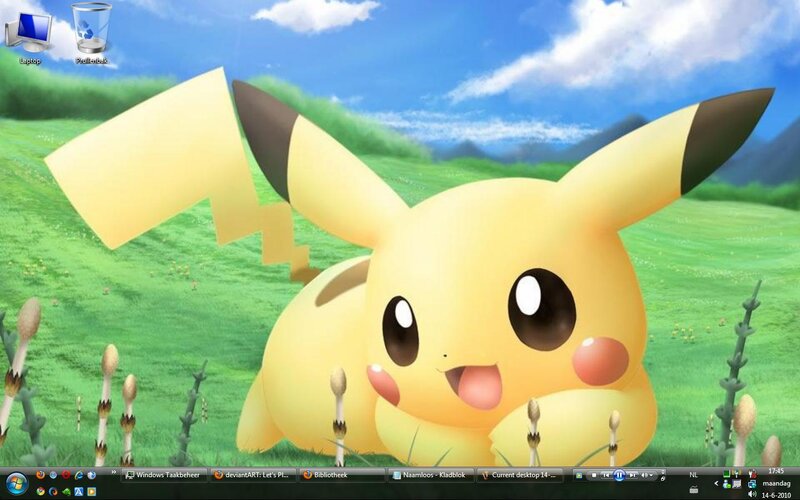Open the network connection tray icon
The width and height of the screenshot is (800, 500).
pos(752,484)
